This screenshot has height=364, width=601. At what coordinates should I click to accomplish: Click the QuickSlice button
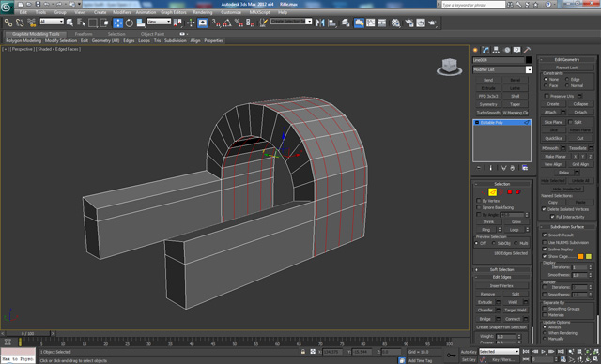pos(553,138)
